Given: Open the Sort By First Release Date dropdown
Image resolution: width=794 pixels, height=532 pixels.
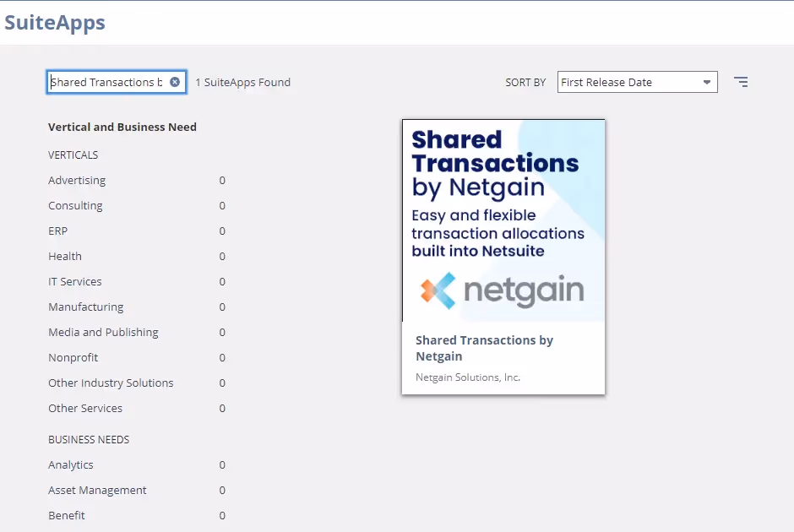Looking at the screenshot, I should coord(637,82).
